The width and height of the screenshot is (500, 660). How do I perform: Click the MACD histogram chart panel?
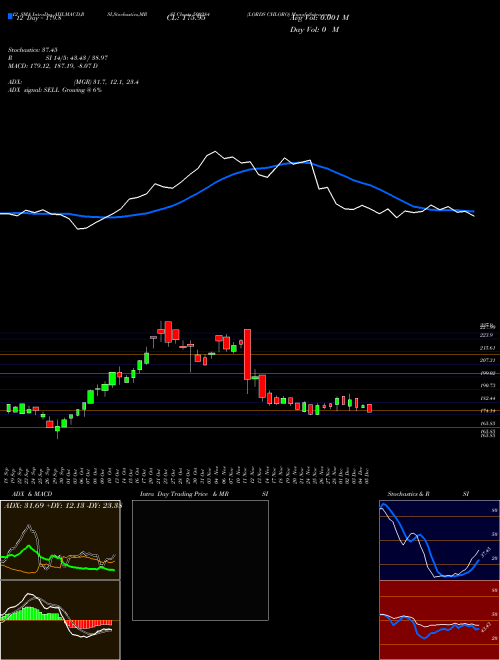60,620
